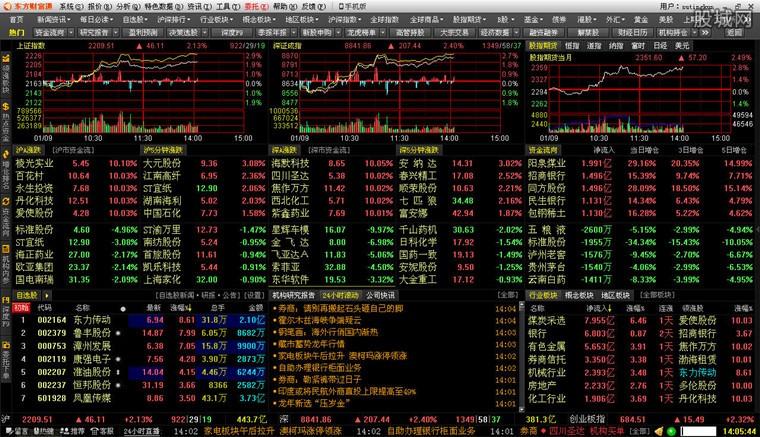Click the news list scrollbar down arrow
The image size is (760, 437).
(522, 408)
